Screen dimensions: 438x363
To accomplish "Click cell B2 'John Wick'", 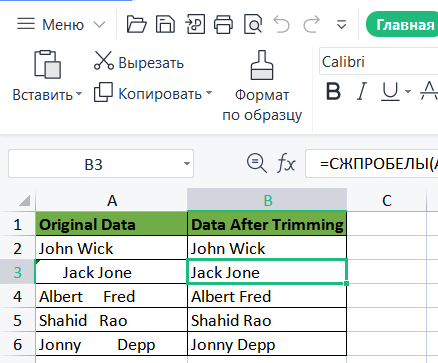I will click(267, 248).
